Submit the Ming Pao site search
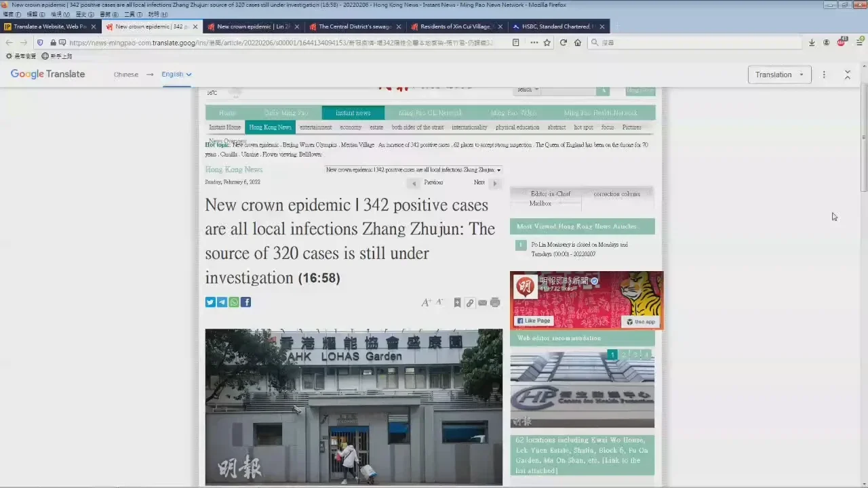The image size is (868, 488). coord(603,90)
